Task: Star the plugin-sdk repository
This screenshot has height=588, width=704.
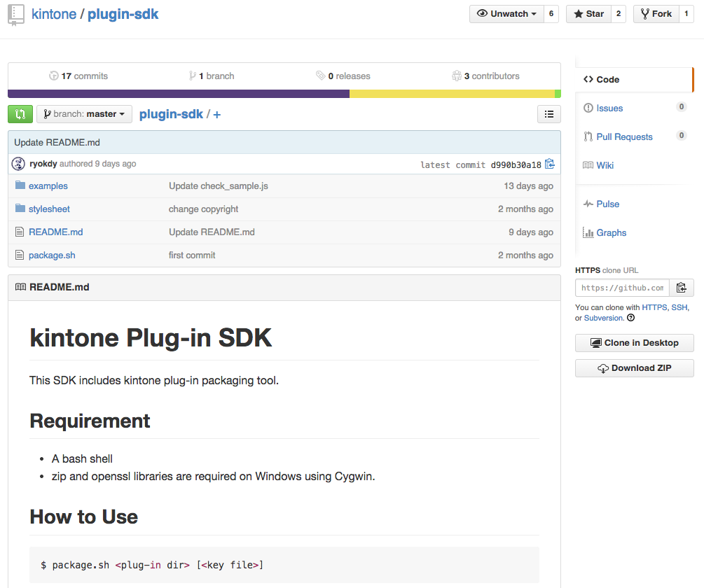Action: 588,14
